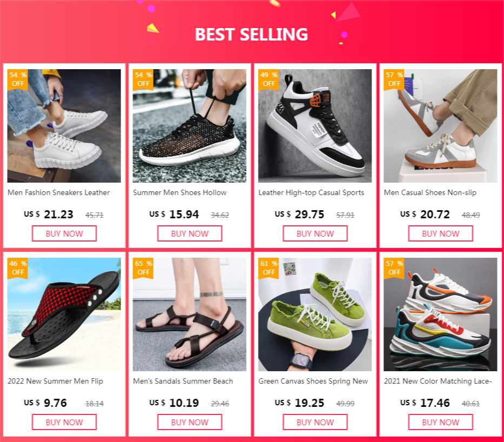The image size is (504, 442).
Task: Click Buy Now for Leather High-top Casual Sports
Action: tap(315, 233)
